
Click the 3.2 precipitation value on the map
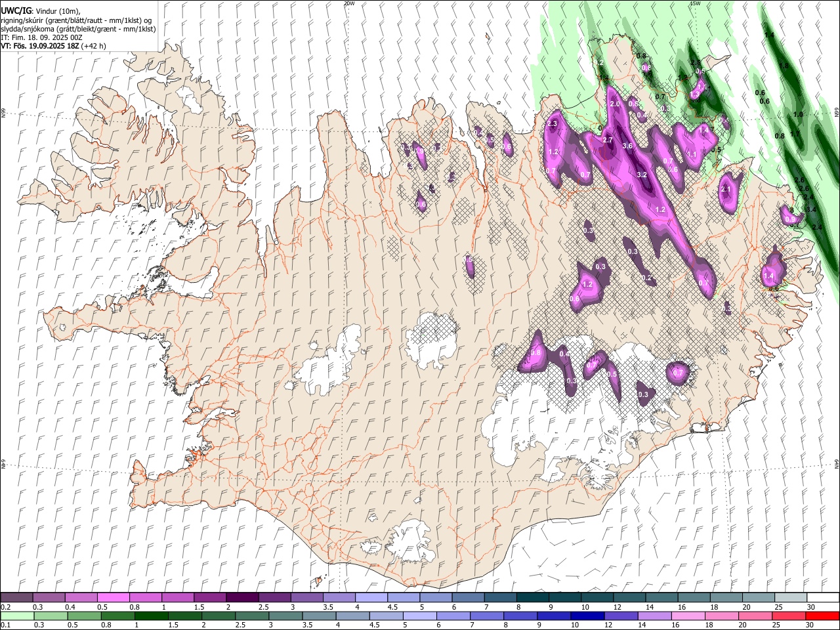(x=642, y=175)
